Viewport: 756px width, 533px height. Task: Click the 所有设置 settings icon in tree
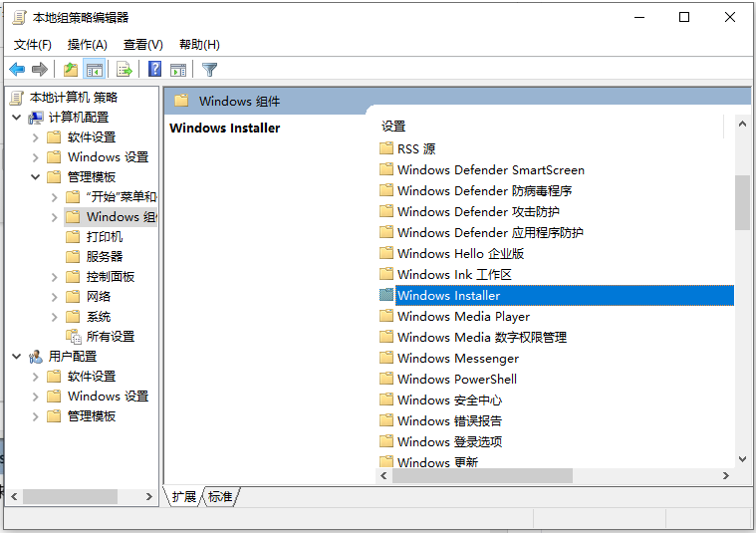click(74, 336)
